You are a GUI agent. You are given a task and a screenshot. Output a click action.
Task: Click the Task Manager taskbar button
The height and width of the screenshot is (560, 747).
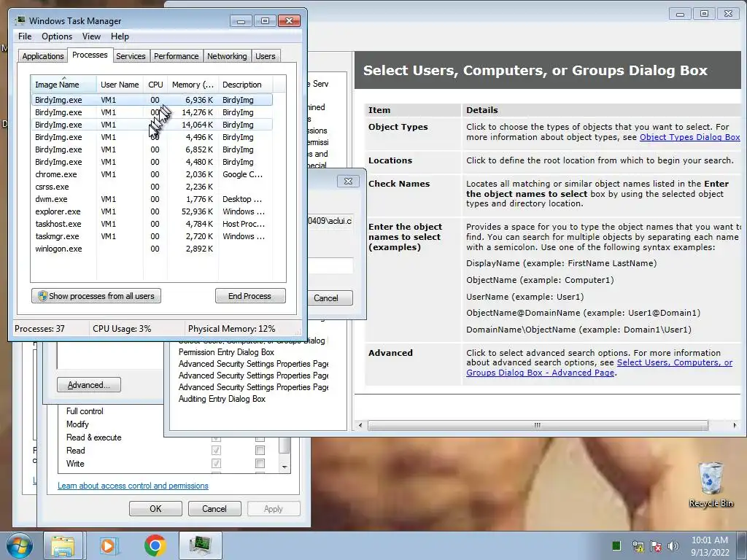click(x=200, y=545)
